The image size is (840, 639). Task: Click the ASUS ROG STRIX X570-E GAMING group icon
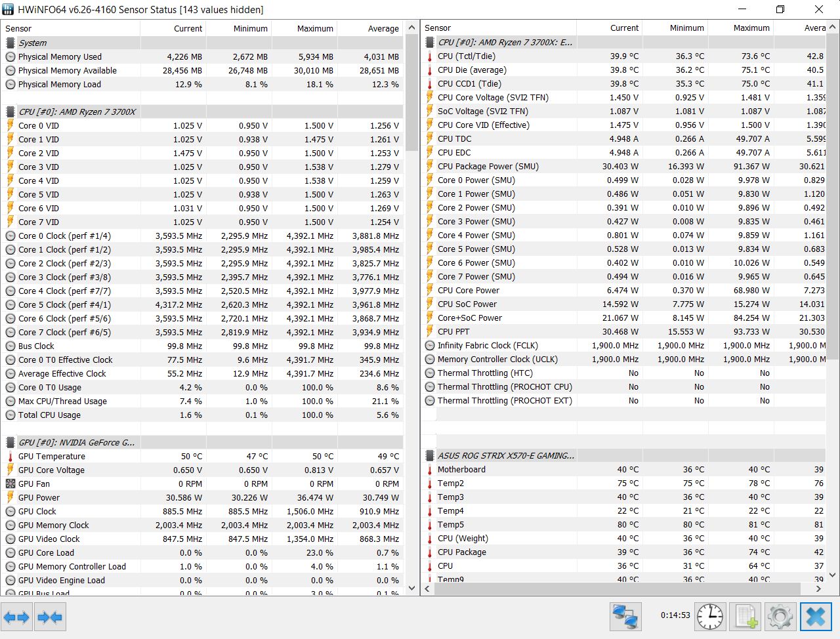(430, 455)
